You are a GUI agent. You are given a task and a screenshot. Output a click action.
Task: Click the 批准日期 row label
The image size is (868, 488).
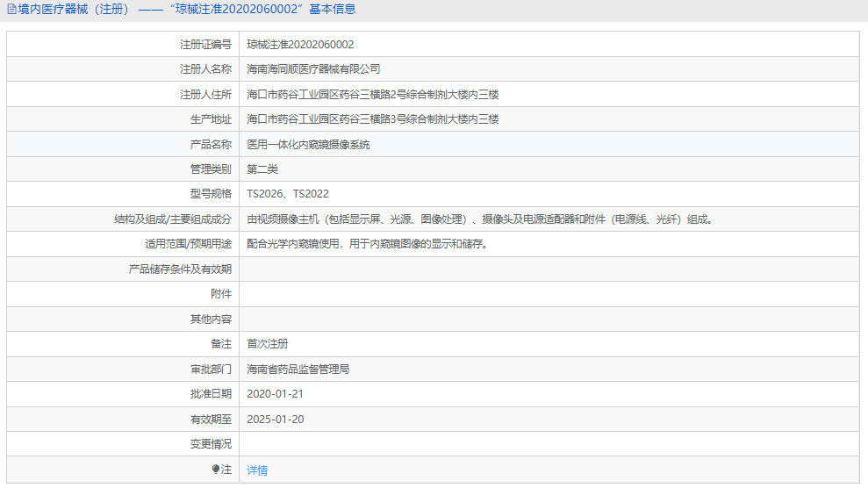[211, 394]
